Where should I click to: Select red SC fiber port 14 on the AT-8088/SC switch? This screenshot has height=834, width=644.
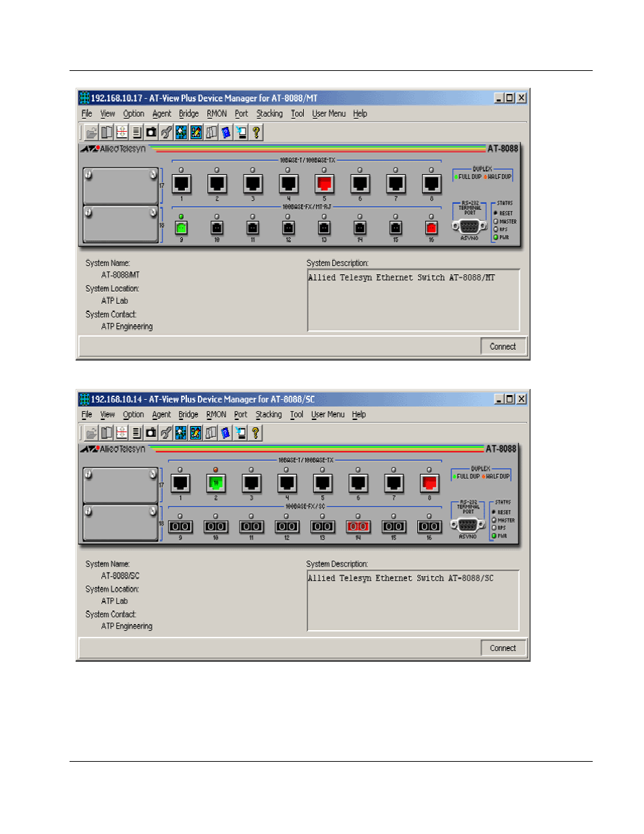click(358, 527)
